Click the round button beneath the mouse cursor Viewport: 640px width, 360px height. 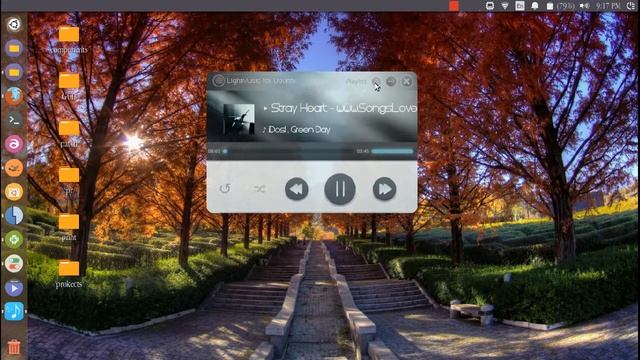click(376, 82)
